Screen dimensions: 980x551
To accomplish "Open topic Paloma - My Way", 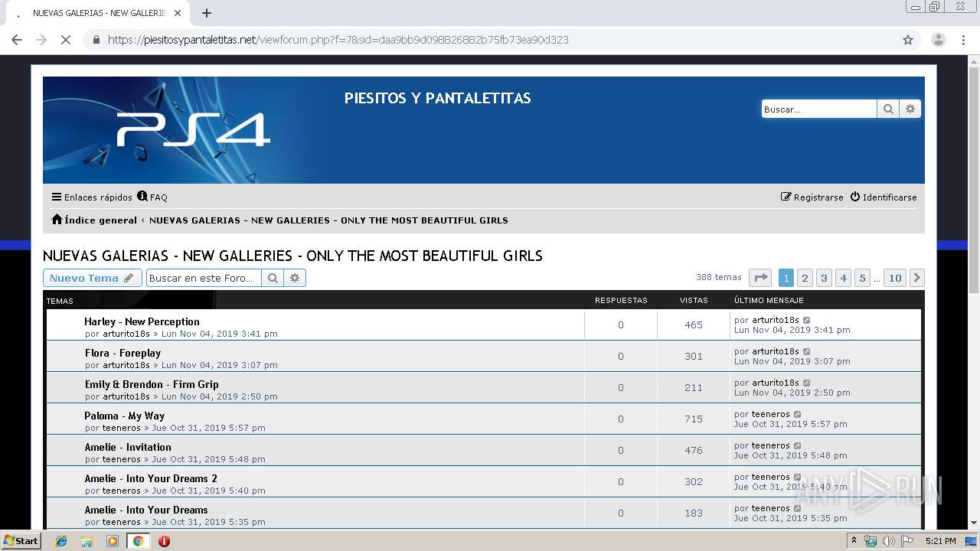I will 124,416.
